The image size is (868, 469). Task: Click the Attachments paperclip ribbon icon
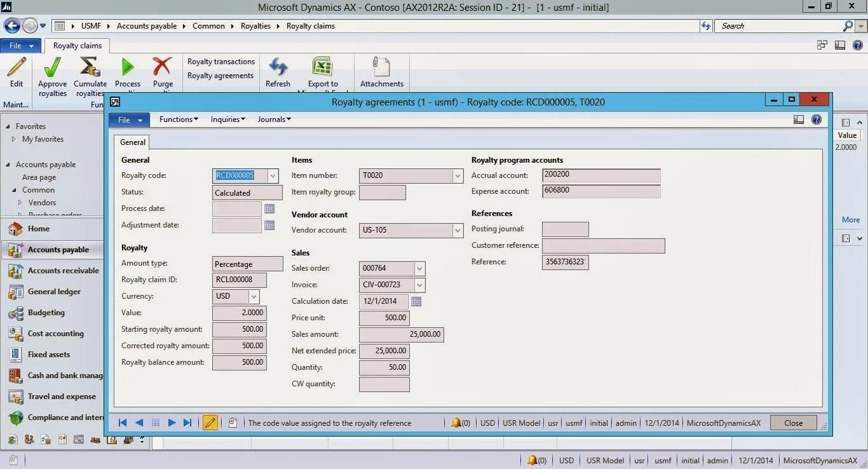[381, 67]
